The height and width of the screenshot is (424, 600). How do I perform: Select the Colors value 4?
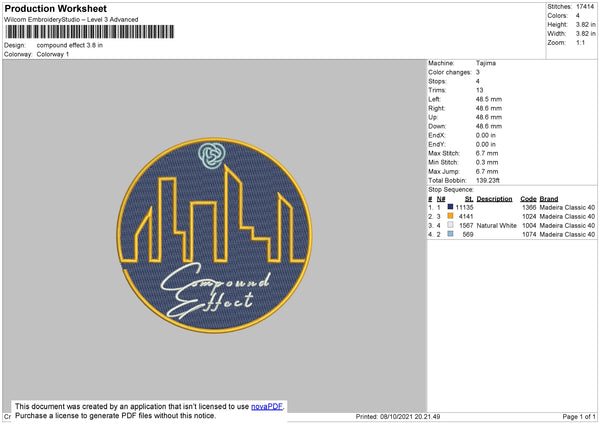click(578, 16)
